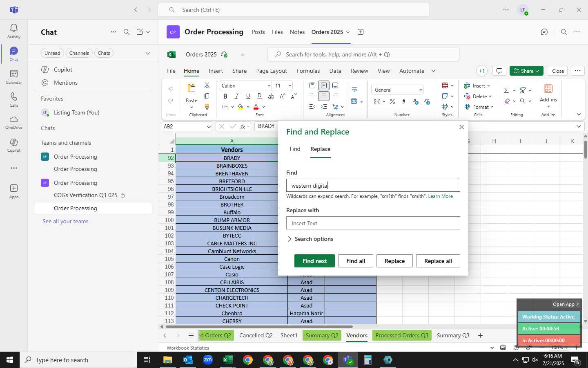Image resolution: width=588 pixels, height=368 pixels.
Task: Toggle Top Align vertical alignment
Action: (x=312, y=85)
